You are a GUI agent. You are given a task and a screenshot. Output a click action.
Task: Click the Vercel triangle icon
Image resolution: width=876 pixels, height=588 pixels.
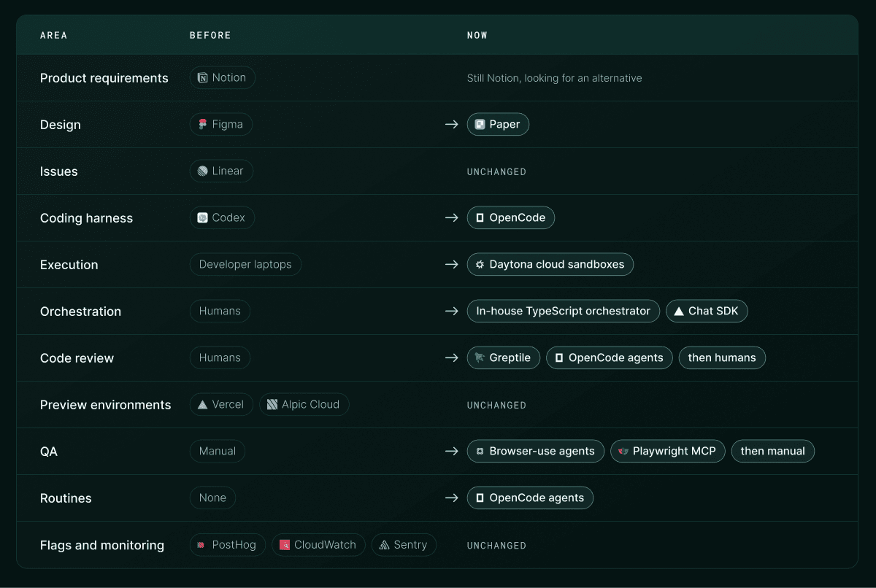pos(202,405)
